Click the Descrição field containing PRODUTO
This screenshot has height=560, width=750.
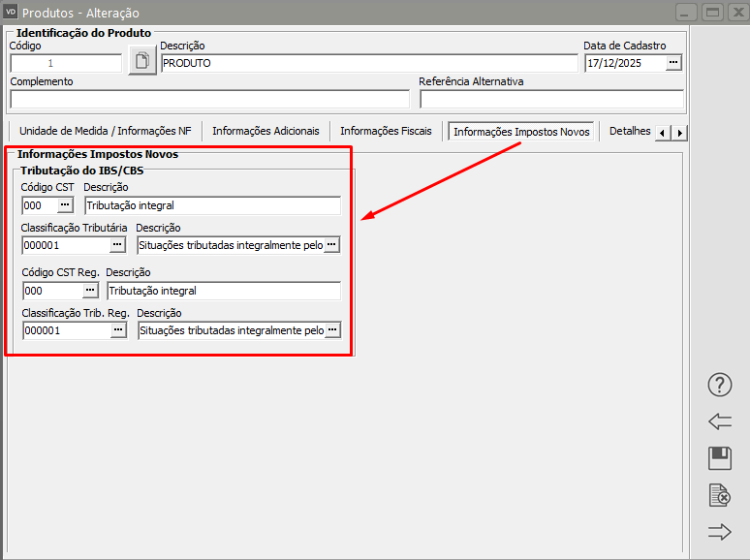click(368, 63)
